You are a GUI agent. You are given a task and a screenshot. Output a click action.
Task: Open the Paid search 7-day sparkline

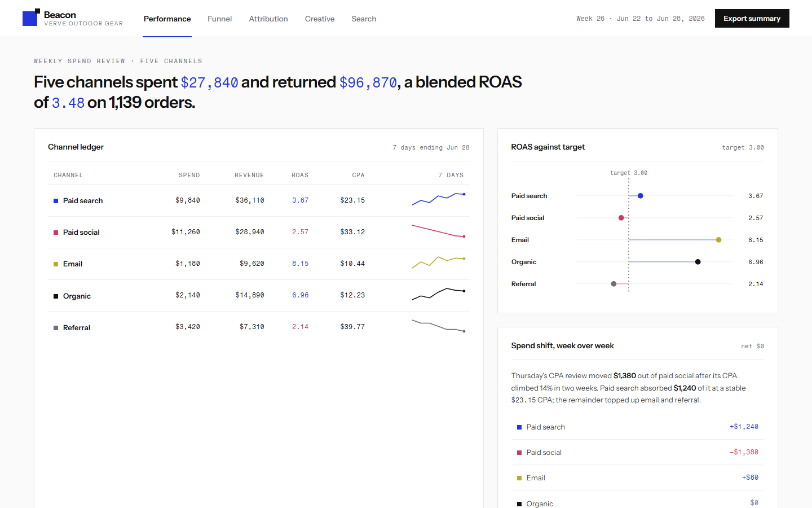pyautogui.click(x=439, y=199)
